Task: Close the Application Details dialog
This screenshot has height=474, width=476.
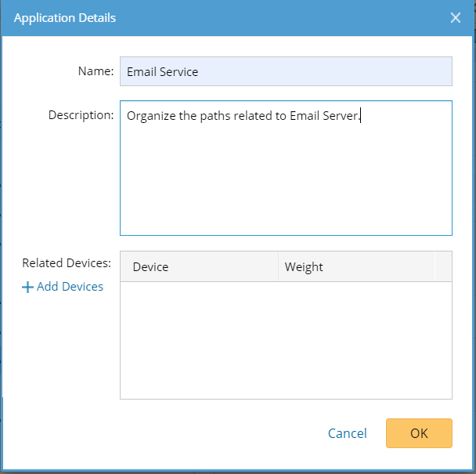Action: point(456,17)
